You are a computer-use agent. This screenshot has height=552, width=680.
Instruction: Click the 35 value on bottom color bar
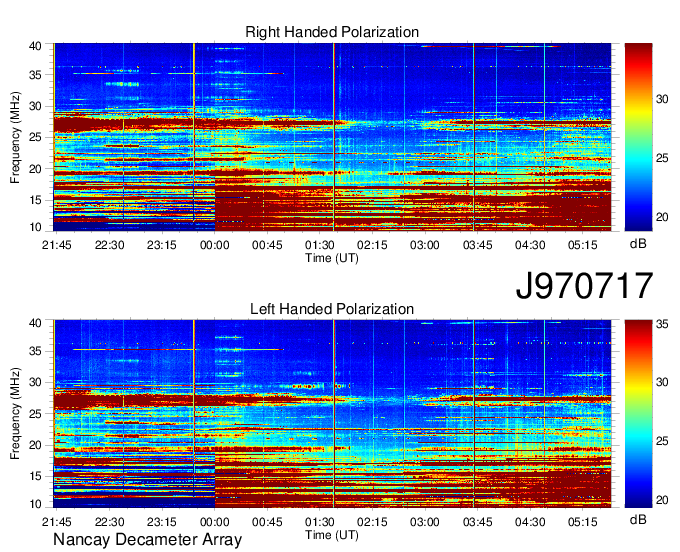click(662, 324)
